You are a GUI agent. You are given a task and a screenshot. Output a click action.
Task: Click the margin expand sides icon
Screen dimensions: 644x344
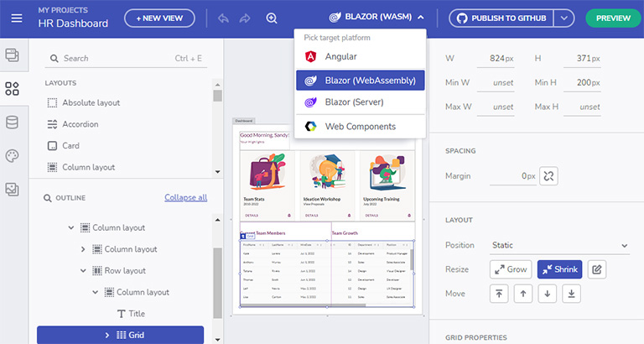pyautogui.click(x=548, y=176)
